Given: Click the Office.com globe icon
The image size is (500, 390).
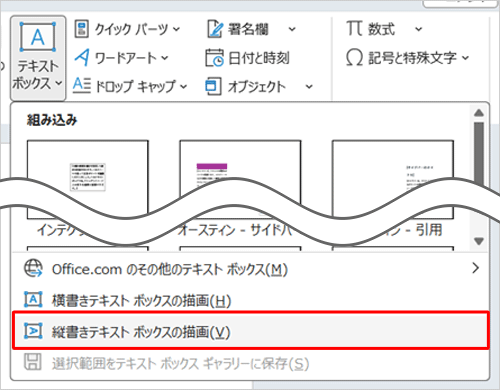Looking at the screenshot, I should pyautogui.click(x=33, y=268).
